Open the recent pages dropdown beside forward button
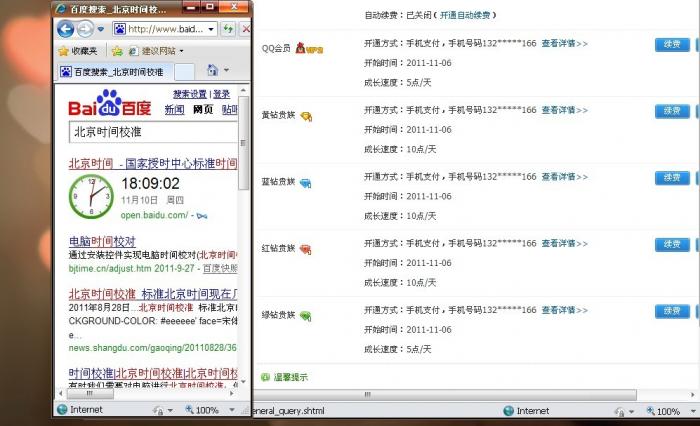Screen dimensions: 700x426 point(101,29)
